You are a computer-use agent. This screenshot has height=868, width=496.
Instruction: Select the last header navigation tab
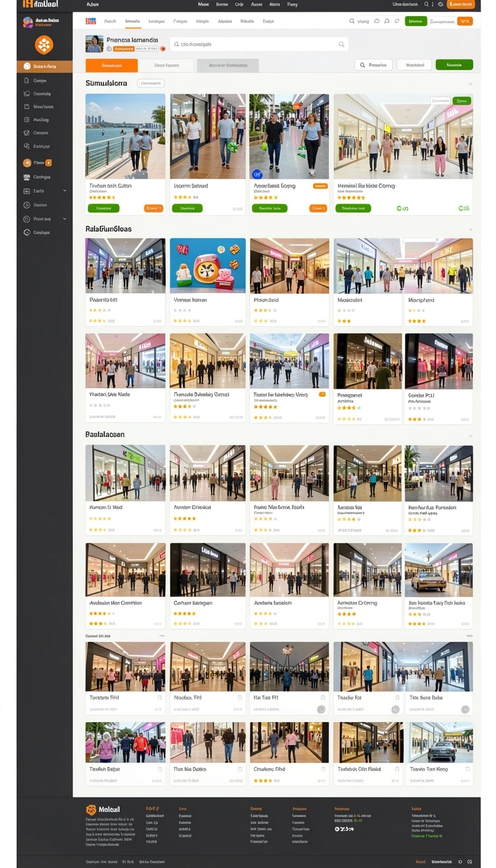[268, 21]
